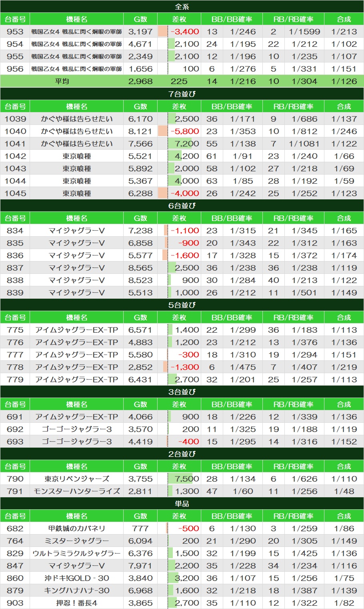Click the 7,500 value for machine 790
This screenshot has width=364, height=609.
187,479
